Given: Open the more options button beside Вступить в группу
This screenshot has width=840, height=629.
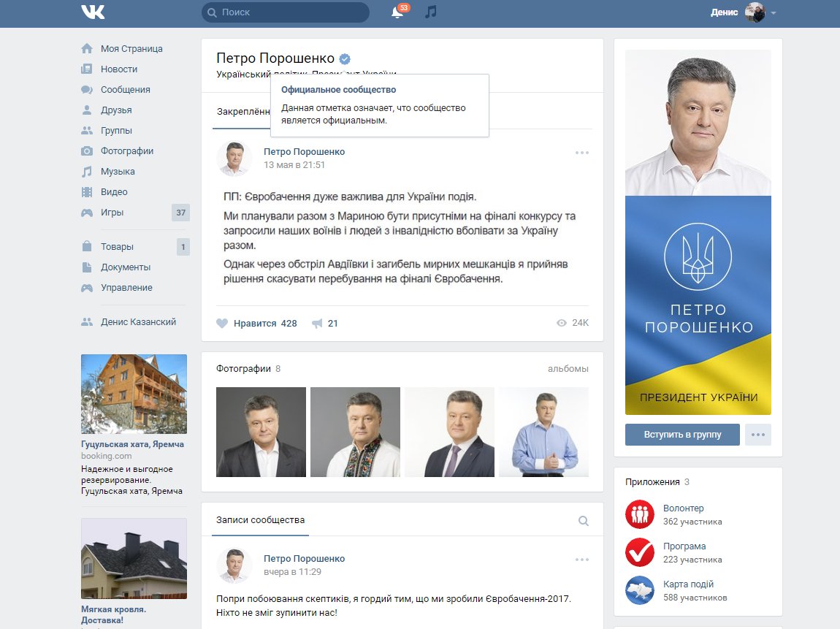Looking at the screenshot, I should click(x=758, y=435).
